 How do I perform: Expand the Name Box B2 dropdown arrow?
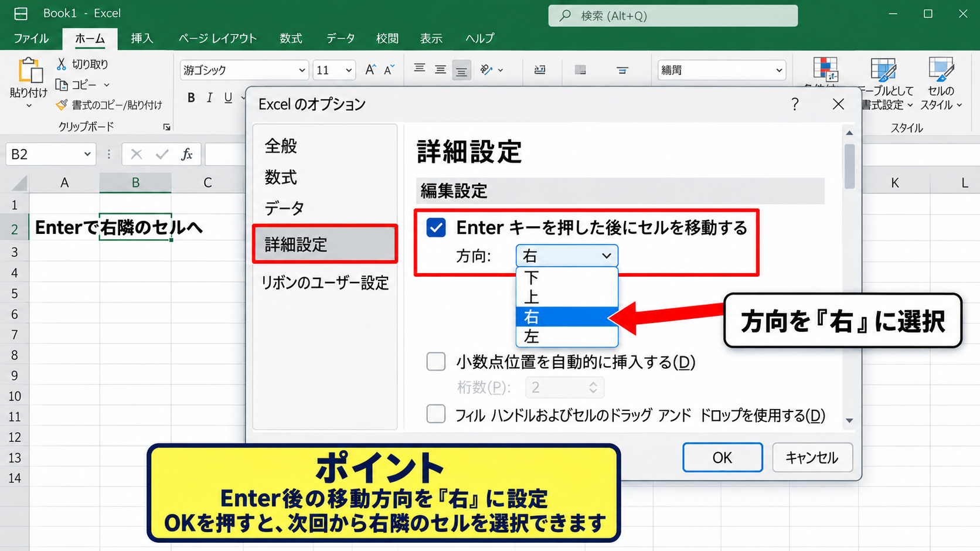[87, 154]
